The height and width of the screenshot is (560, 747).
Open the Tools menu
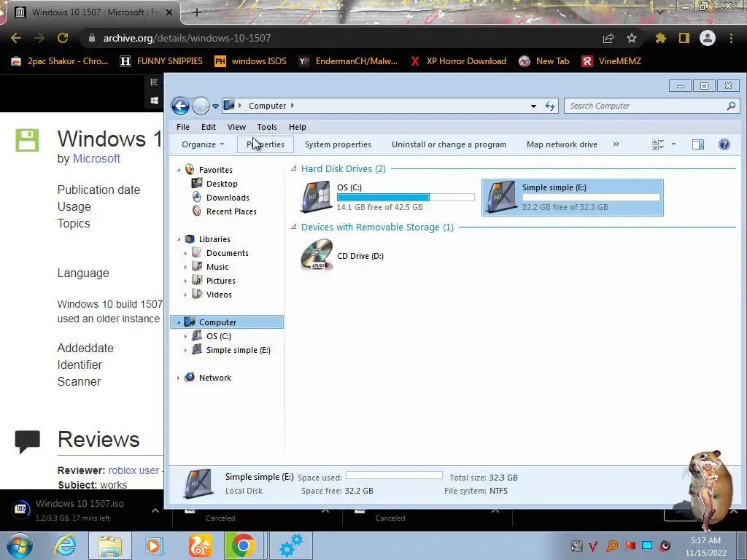[267, 127]
